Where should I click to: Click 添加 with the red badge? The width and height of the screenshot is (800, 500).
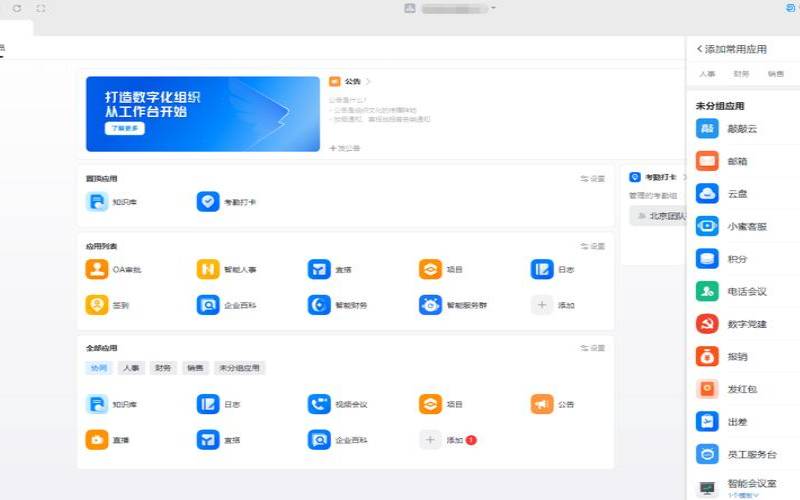(x=448, y=440)
